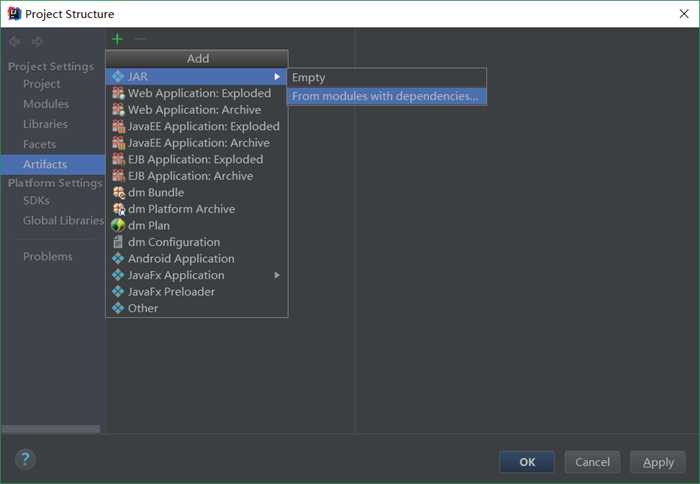This screenshot has height=484, width=700.
Task: Click the JavaEE Application: Archive icon
Action: pos(118,142)
